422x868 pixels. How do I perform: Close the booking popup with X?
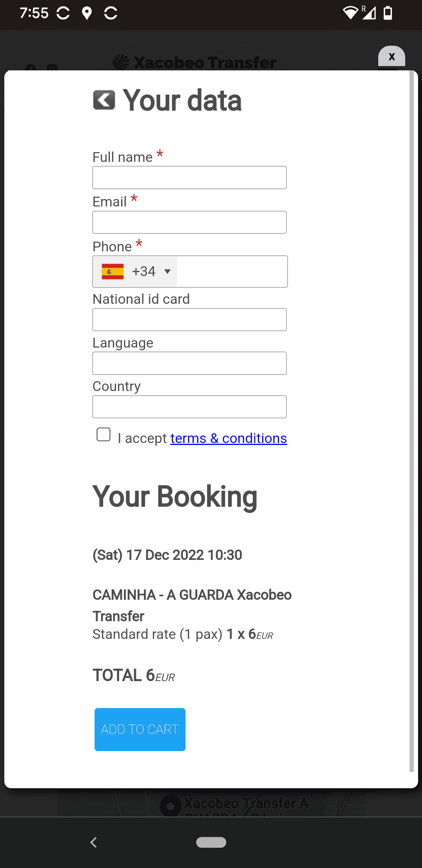392,57
